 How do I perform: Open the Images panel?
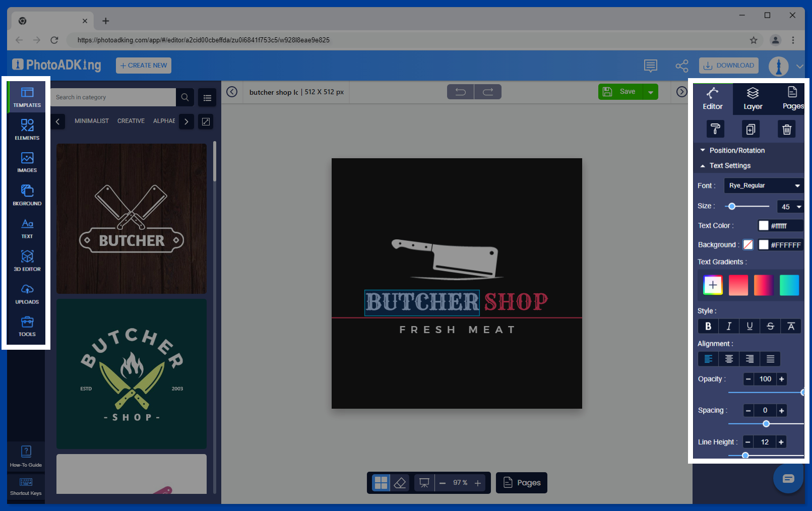[x=26, y=162]
